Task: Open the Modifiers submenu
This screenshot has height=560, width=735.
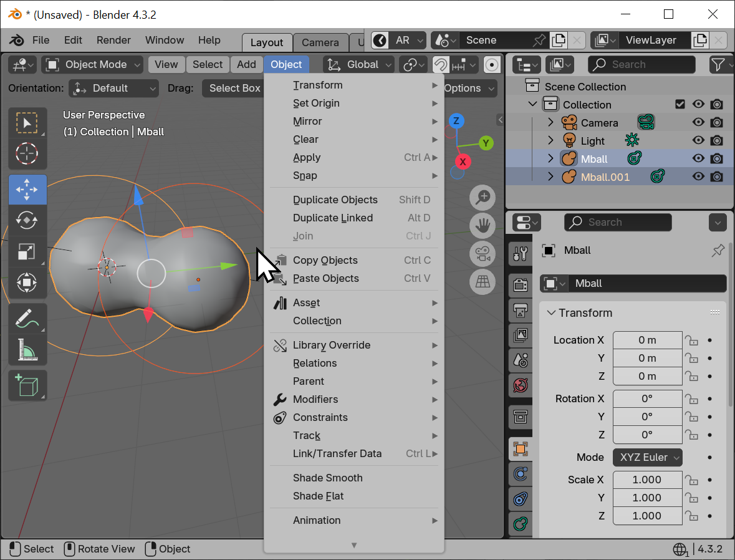Action: click(x=354, y=400)
